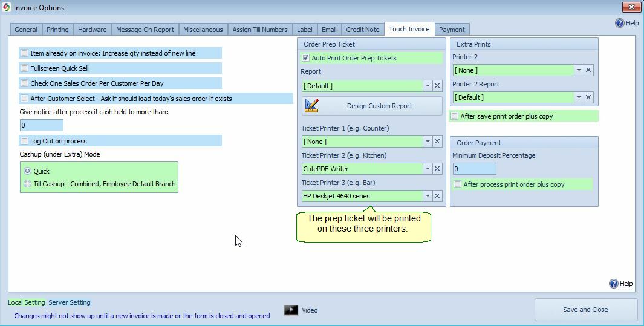Viewport: 644px width, 326px height.
Task: Open the Hardware tab
Action: coord(93,30)
